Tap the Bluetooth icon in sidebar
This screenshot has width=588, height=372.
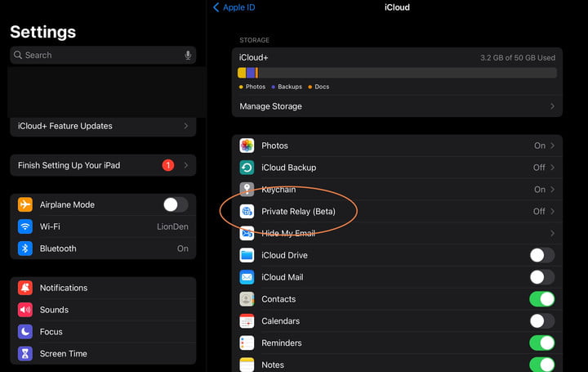25,249
